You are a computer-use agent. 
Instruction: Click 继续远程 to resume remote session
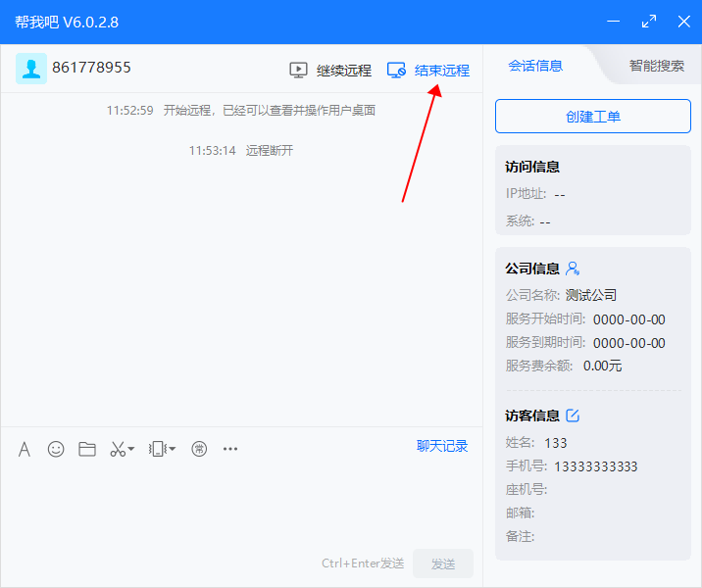click(x=331, y=71)
